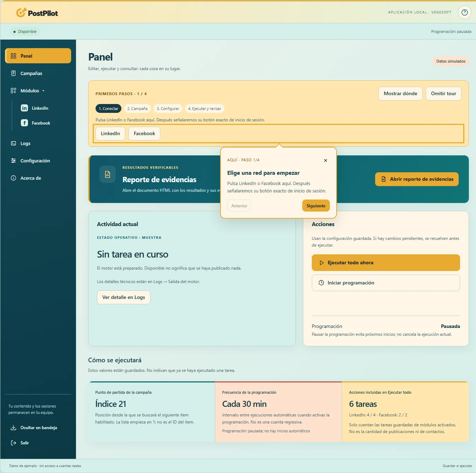
Task: Click Salir in the sidebar
Action: pos(38,443)
